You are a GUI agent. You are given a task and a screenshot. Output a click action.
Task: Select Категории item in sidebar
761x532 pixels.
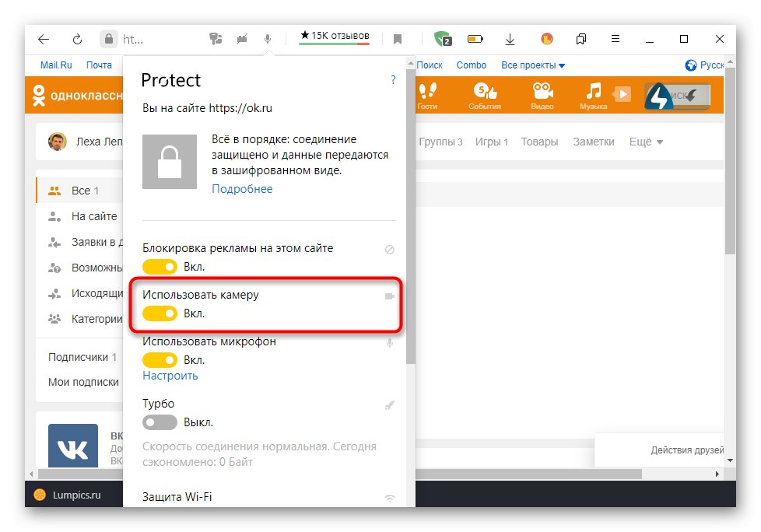(79, 319)
